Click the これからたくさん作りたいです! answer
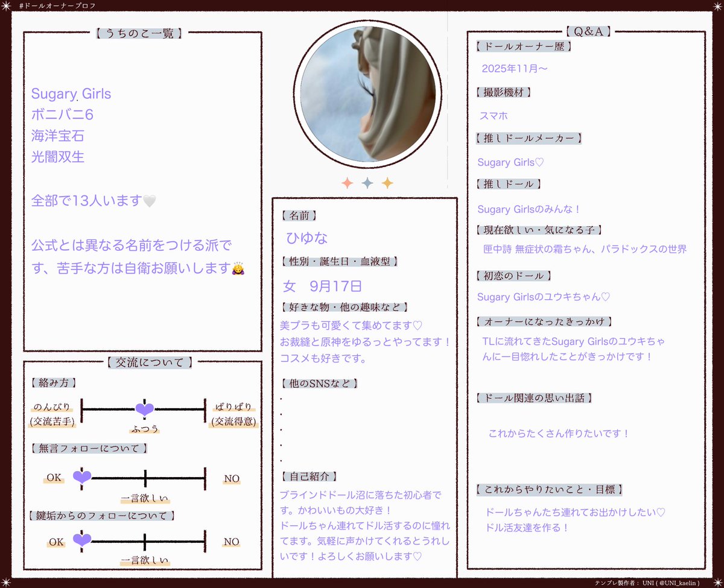Viewport: 724px width, 588px height. pyautogui.click(x=559, y=434)
